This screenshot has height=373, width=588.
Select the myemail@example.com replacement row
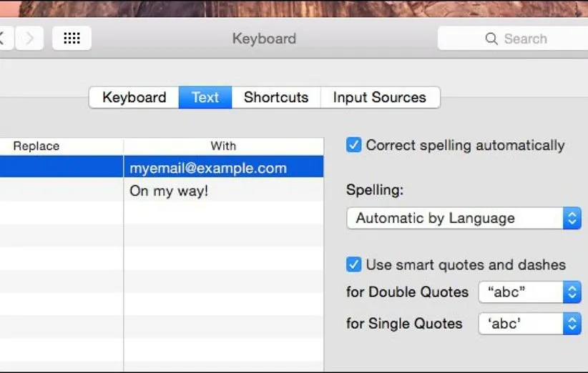point(207,169)
